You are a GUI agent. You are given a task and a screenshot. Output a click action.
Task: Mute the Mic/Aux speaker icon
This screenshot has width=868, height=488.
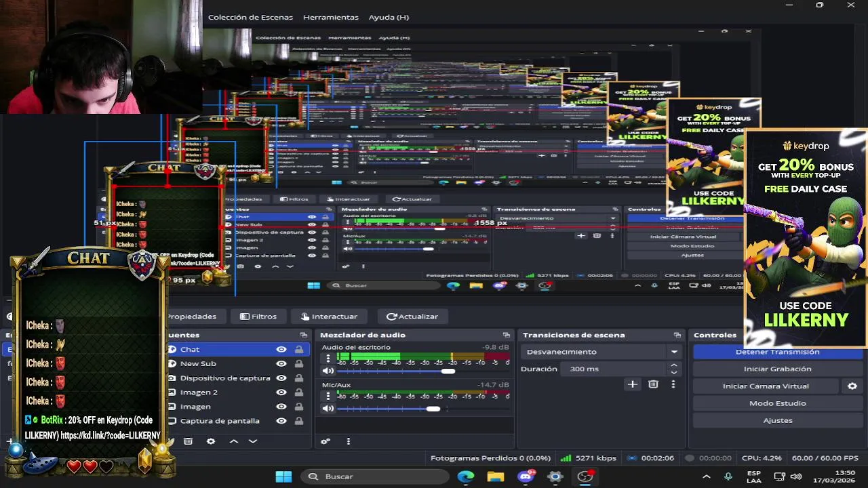(328, 409)
